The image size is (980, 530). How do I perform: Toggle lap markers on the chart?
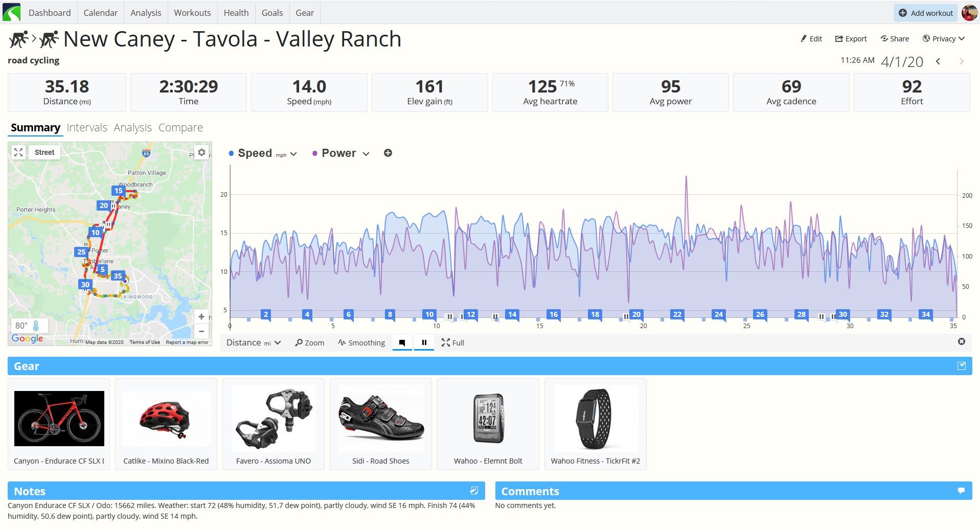pyautogui.click(x=402, y=342)
